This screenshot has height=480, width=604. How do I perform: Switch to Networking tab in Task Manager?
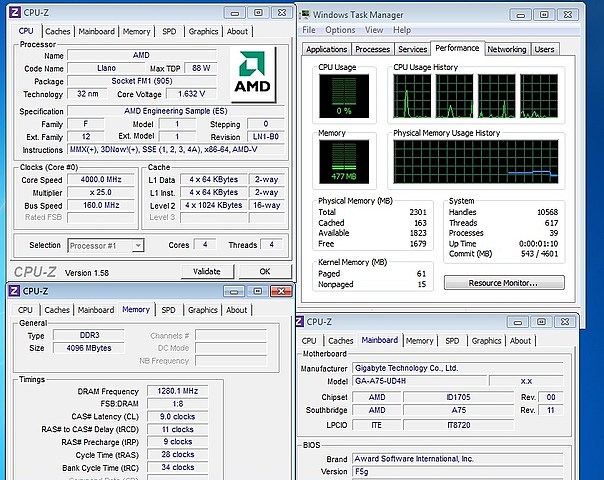click(507, 49)
